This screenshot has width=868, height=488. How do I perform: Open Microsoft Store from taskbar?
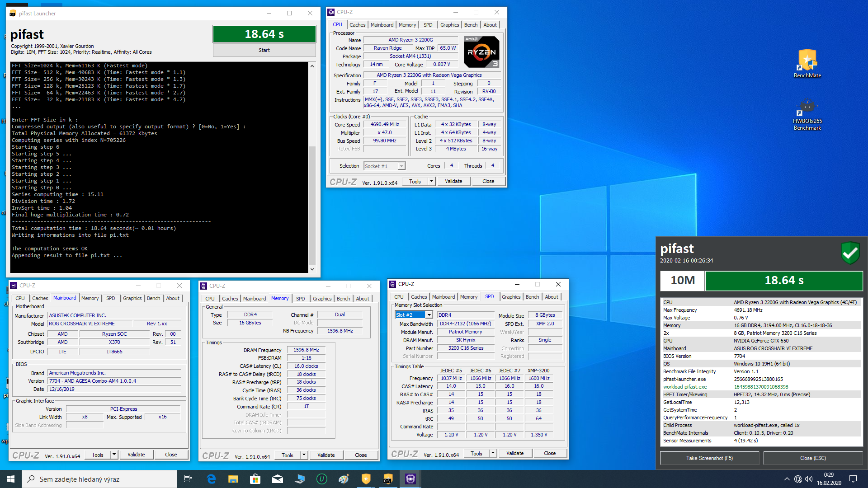click(x=255, y=479)
